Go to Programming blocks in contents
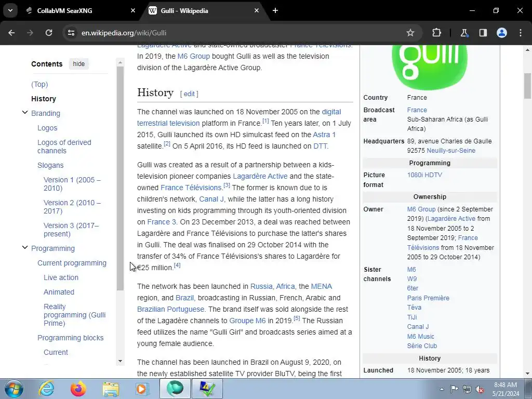The image size is (532, 399). click(x=70, y=338)
